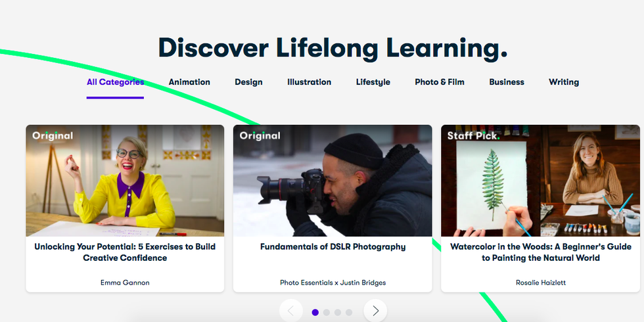The height and width of the screenshot is (322, 644).
Task: Click instructor name Rosalie Haizlett
Action: [x=540, y=283]
